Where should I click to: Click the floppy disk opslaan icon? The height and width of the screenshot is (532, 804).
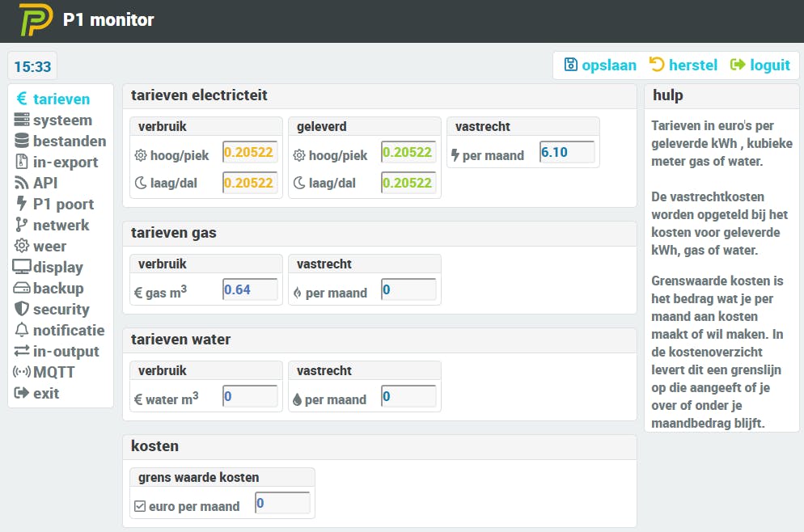click(x=571, y=65)
